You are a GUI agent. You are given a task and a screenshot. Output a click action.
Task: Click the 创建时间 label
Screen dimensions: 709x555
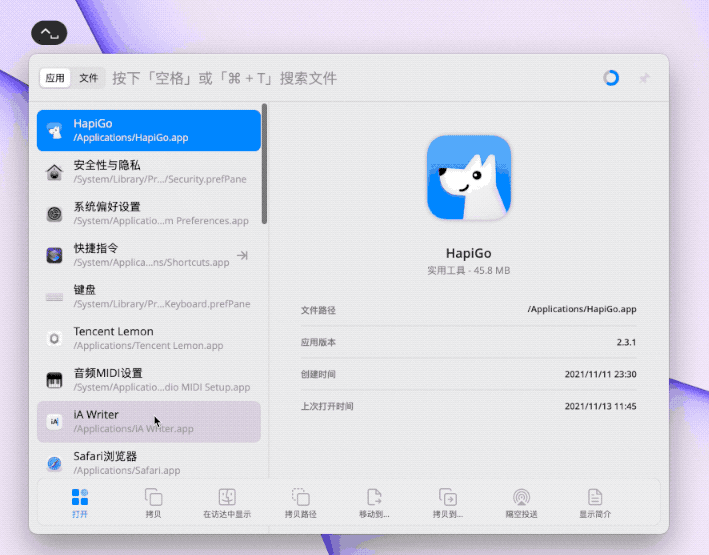coord(318,374)
